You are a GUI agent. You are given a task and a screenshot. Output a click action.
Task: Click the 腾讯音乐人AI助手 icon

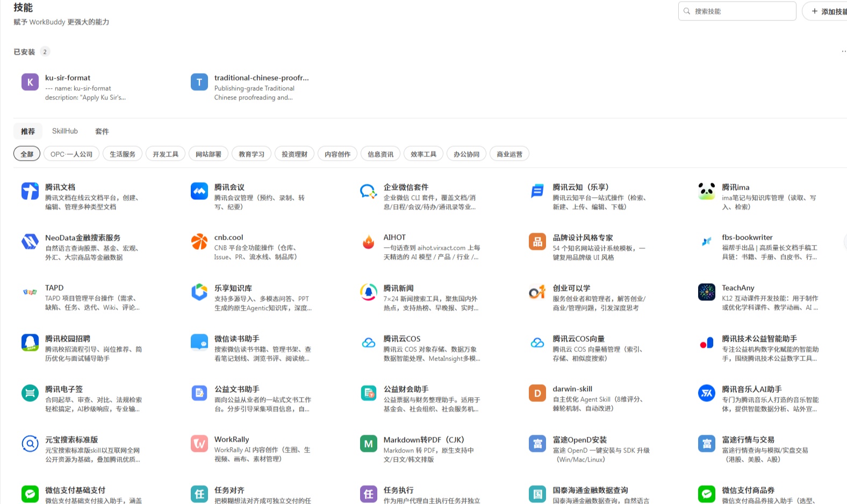(707, 393)
